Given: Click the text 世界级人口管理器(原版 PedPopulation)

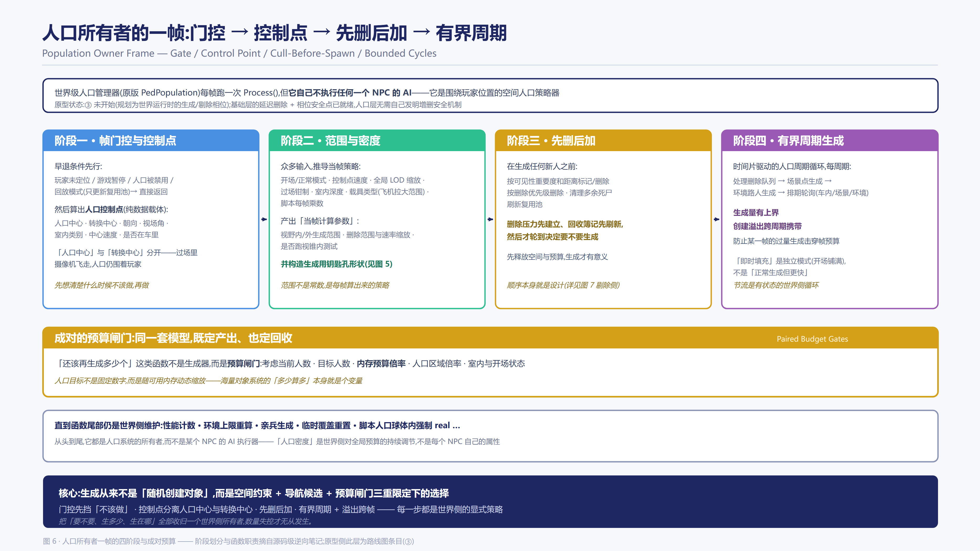Looking at the screenshot, I should (x=127, y=93).
